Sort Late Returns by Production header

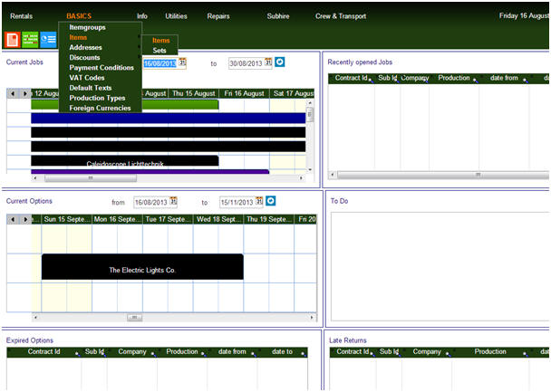pyautogui.click(x=490, y=351)
